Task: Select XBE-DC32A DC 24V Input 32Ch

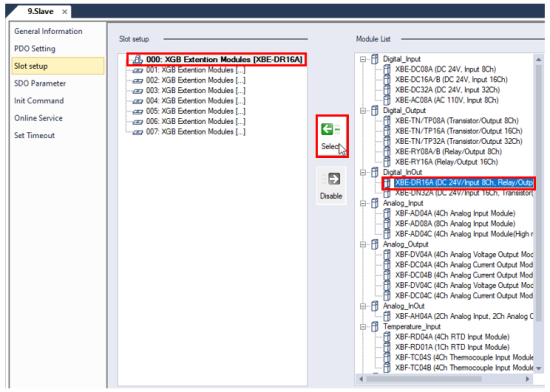Action: coord(448,90)
